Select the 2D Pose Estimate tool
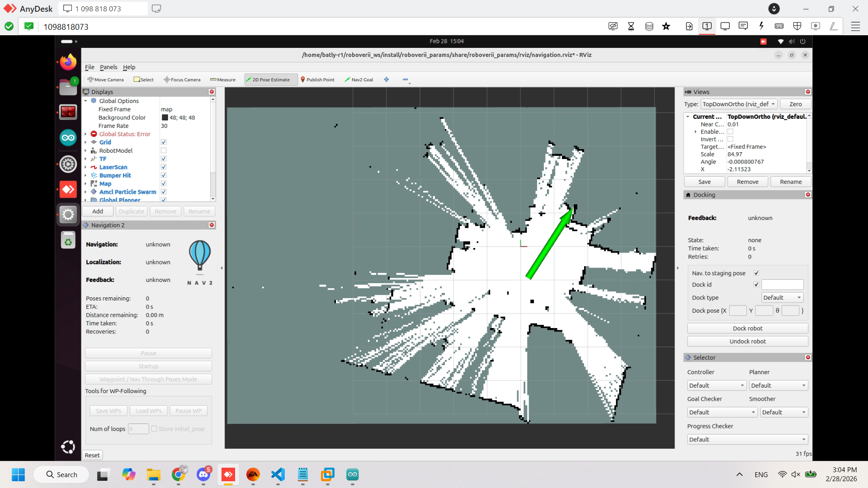868x488 pixels. 270,80
